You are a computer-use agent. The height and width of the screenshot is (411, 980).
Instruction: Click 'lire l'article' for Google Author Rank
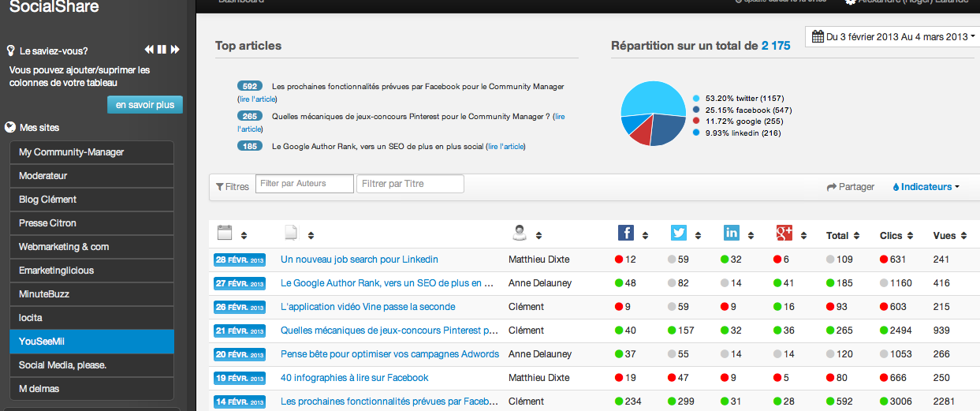pyautogui.click(x=505, y=147)
